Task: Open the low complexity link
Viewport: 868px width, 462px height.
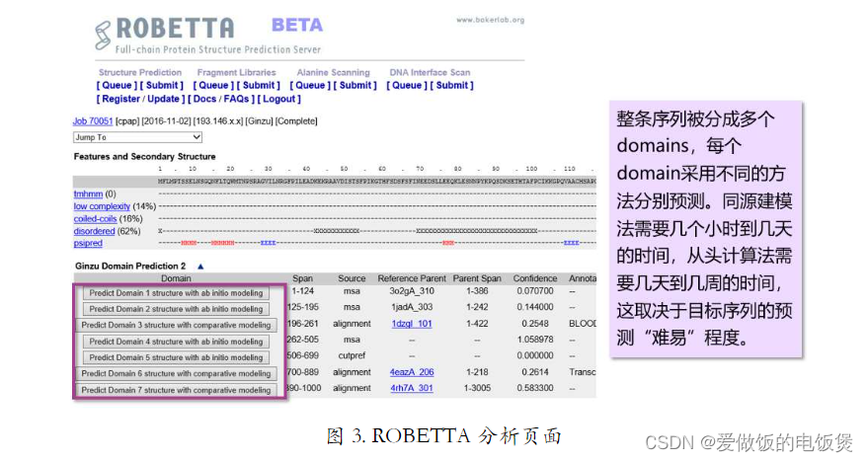Action: [x=102, y=205]
